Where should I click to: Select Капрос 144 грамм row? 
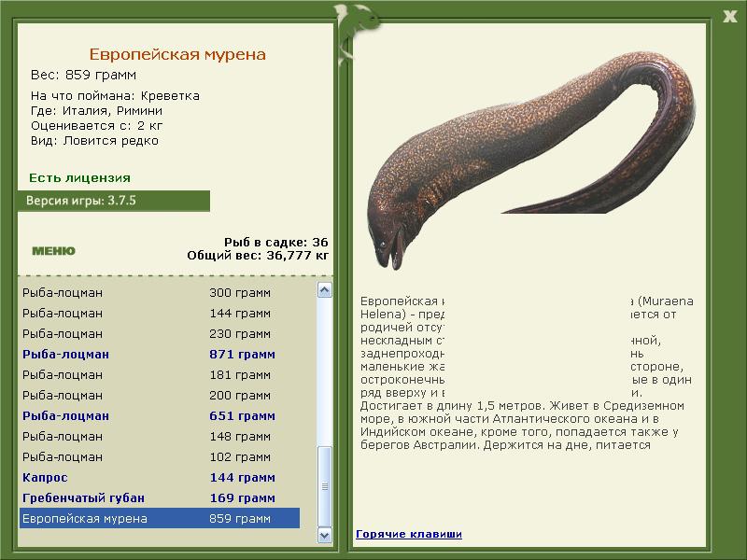coord(160,477)
